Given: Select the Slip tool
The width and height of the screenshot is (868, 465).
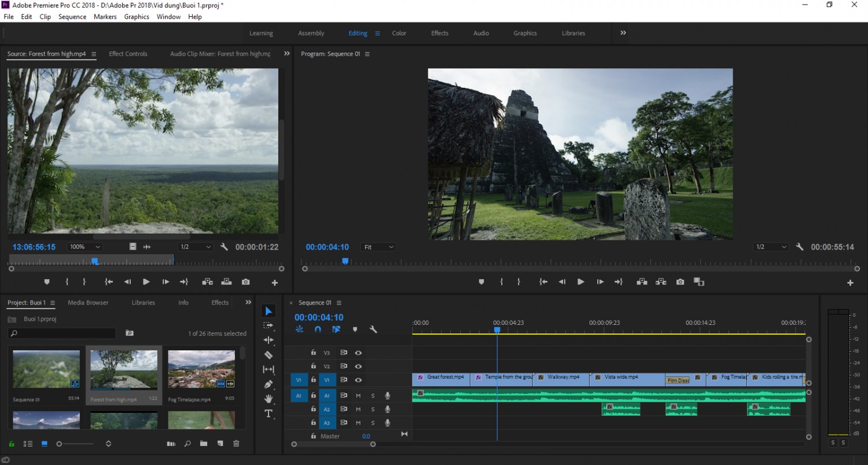Looking at the screenshot, I should (x=269, y=369).
